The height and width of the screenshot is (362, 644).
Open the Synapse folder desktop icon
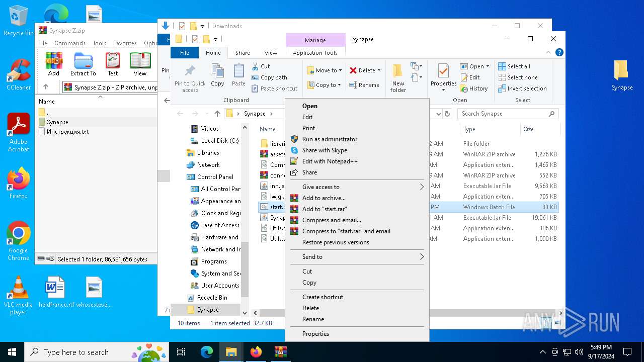pos(622,75)
